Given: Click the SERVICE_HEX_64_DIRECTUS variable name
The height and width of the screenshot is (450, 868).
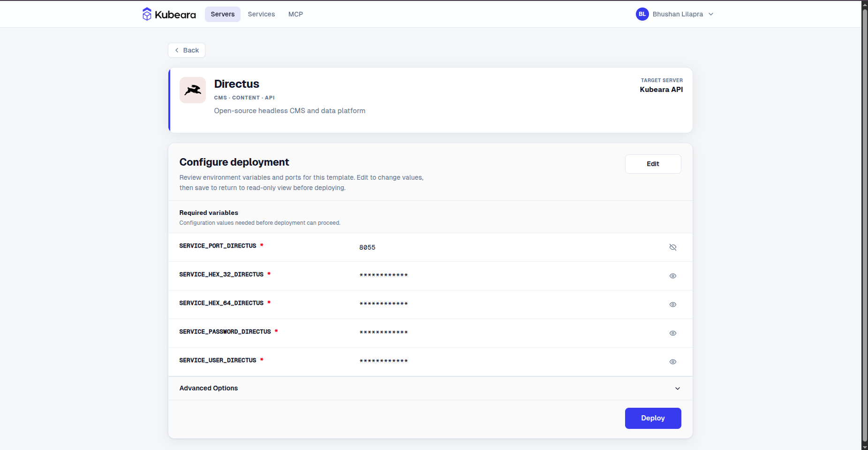Looking at the screenshot, I should (x=221, y=303).
